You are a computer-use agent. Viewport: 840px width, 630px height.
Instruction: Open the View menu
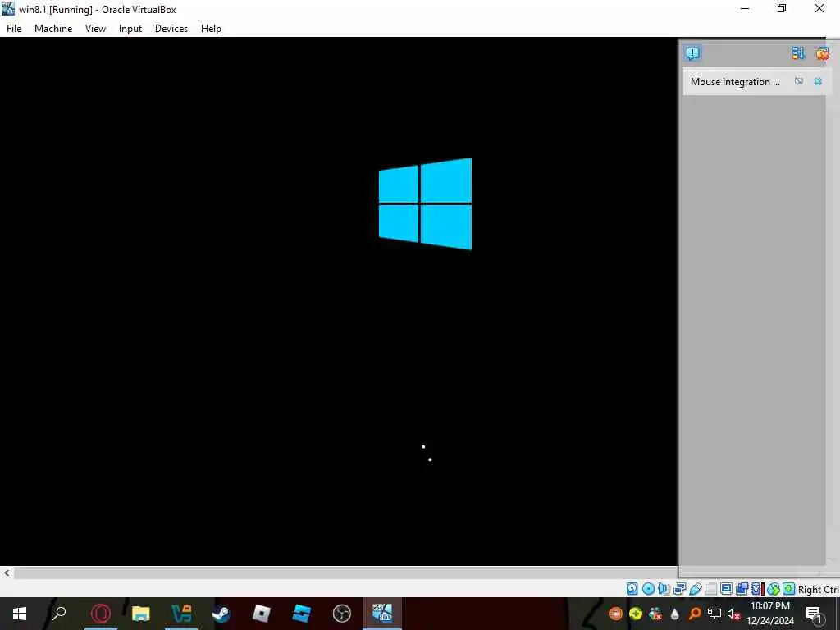coord(95,29)
